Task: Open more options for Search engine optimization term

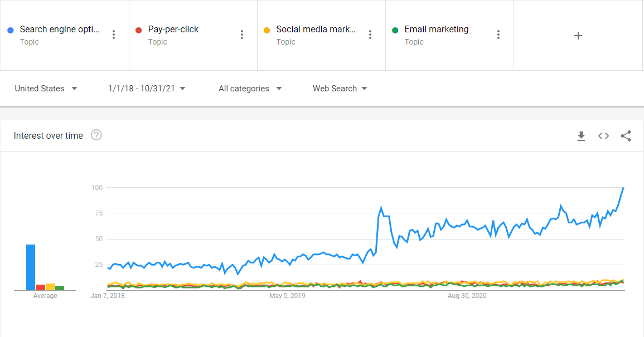Action: [x=114, y=35]
